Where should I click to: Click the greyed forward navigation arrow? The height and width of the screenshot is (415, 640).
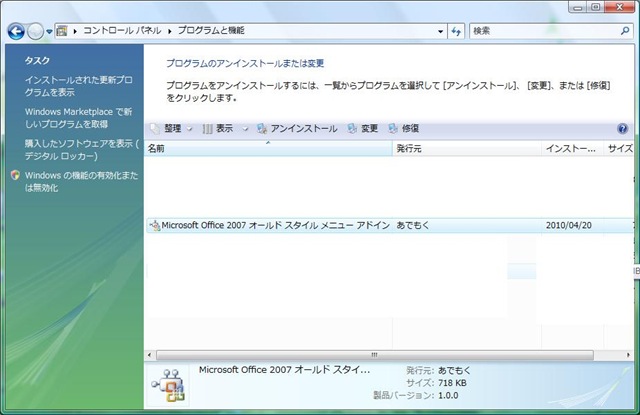tap(35, 31)
